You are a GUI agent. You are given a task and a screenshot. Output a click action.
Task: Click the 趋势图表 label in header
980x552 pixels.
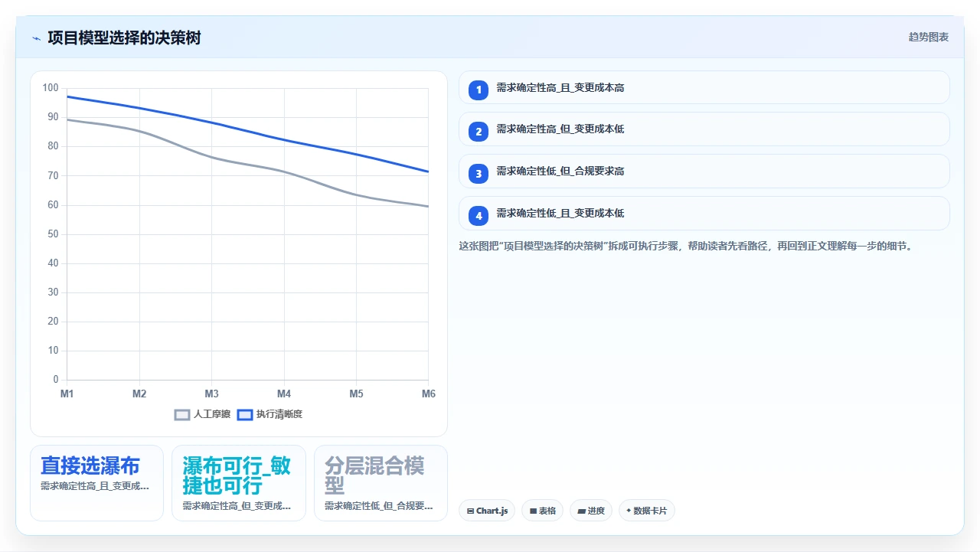pos(929,37)
